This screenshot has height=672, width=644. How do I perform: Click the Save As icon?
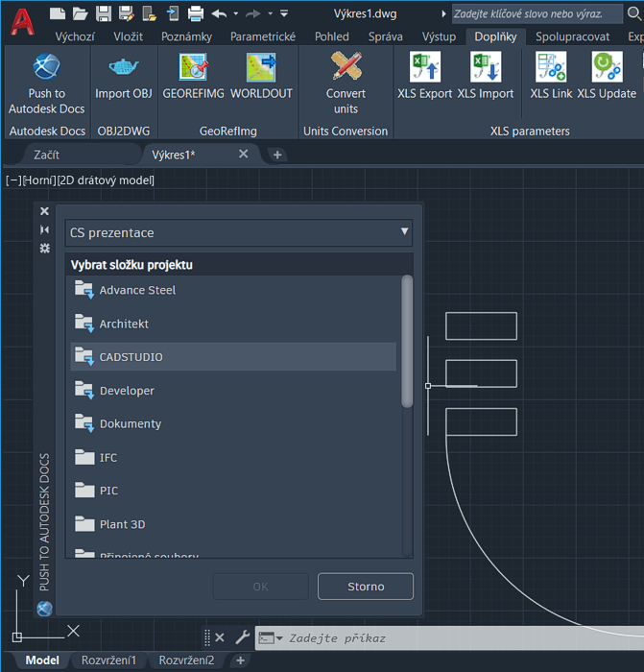click(126, 13)
